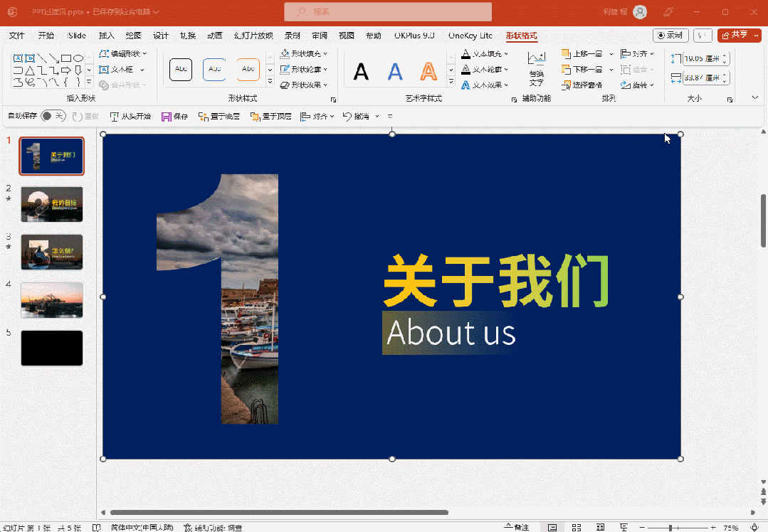This screenshot has height=532, width=768.
Task: Select the arrow line shape
Action: point(54,58)
